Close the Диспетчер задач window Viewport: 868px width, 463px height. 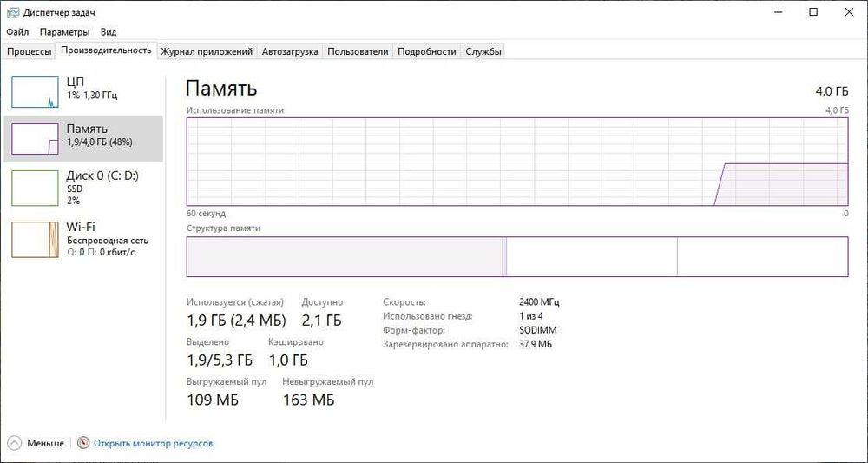click(x=851, y=12)
